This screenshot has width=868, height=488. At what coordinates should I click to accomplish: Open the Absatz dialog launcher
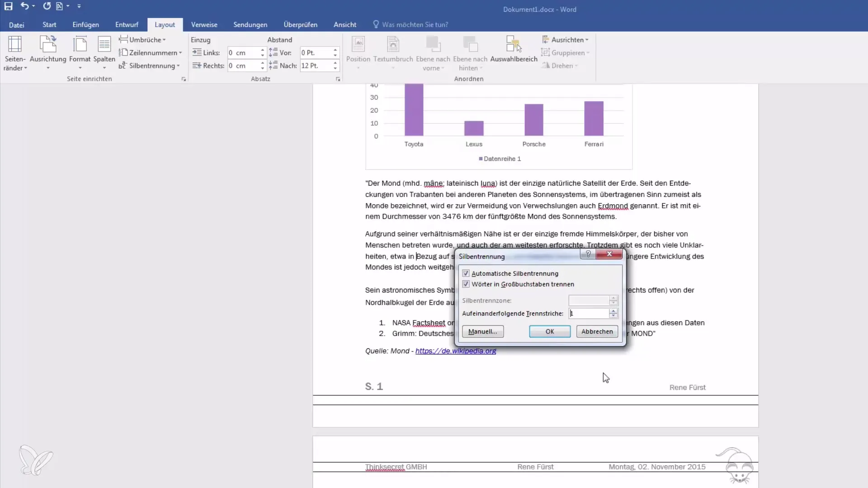(x=338, y=79)
